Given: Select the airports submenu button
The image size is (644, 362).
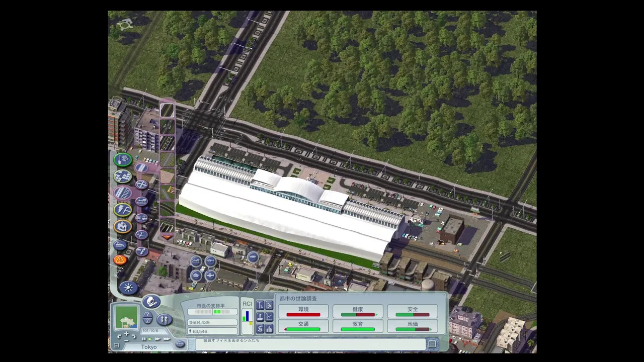Looking at the screenshot, I should pos(141,235).
